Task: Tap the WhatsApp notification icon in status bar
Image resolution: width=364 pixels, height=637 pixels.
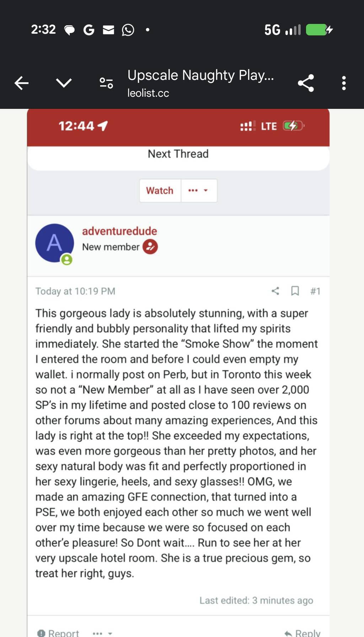Action: tap(128, 30)
